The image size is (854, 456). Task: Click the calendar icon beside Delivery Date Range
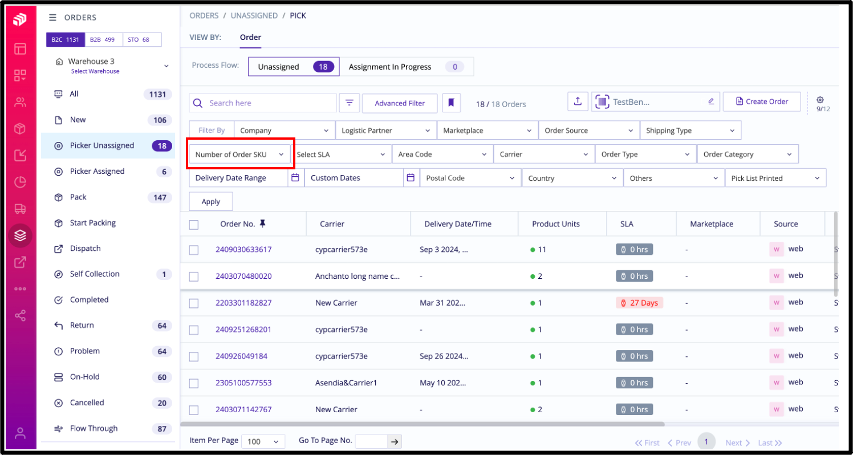click(x=295, y=178)
